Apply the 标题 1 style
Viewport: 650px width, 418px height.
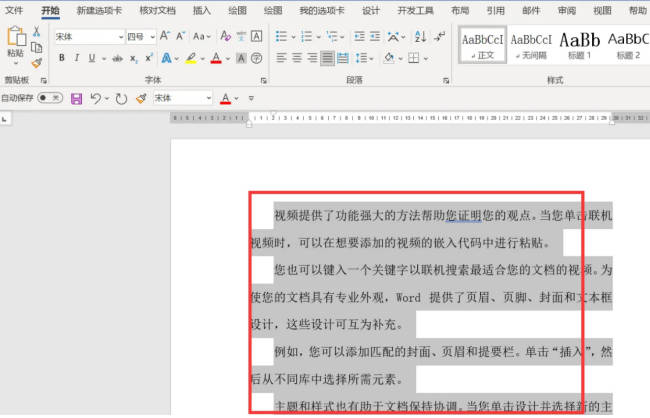pos(580,45)
